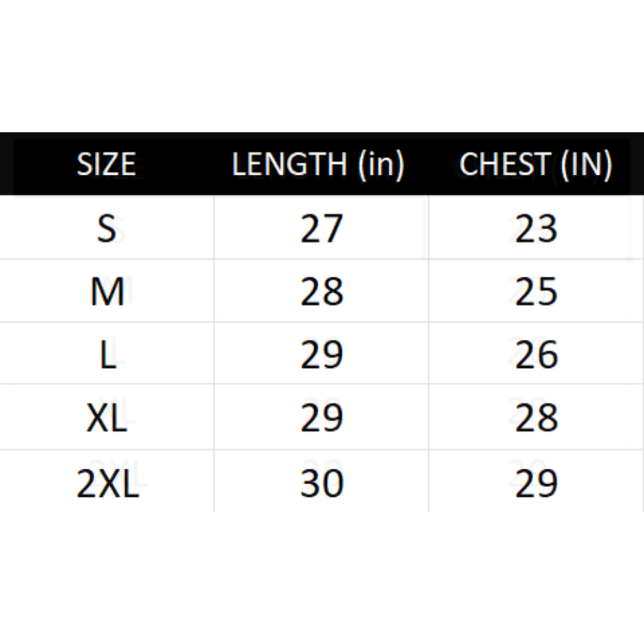Select the L size cell

pyautogui.click(x=107, y=354)
